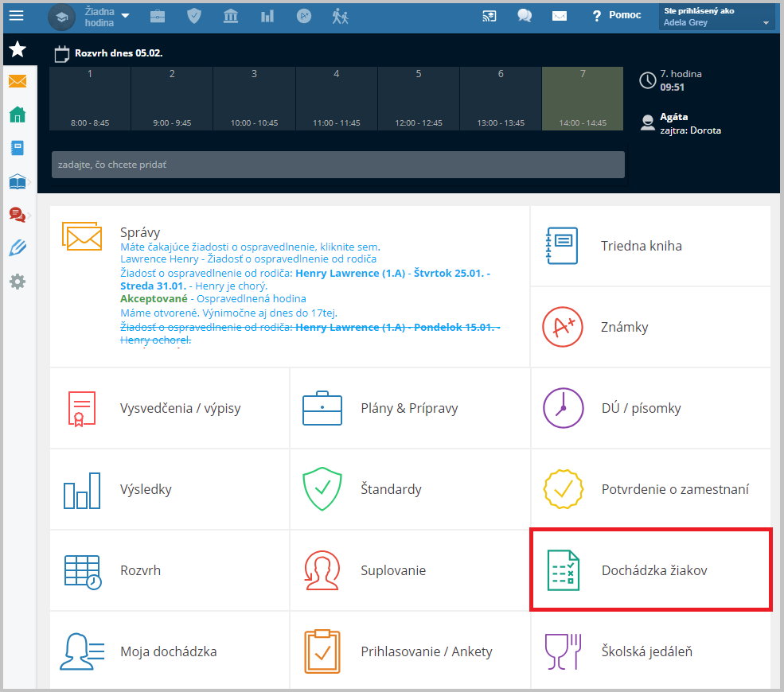Image resolution: width=784 pixels, height=692 pixels.
Task: Select lesson 6 slot 13:00 - 13:45
Action: (x=501, y=99)
